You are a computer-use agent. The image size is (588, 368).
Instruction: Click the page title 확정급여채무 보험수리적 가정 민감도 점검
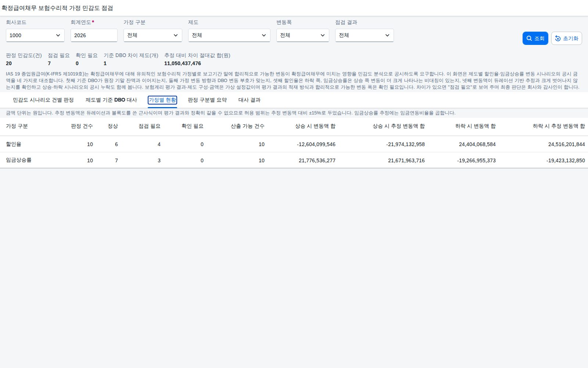coord(57,8)
